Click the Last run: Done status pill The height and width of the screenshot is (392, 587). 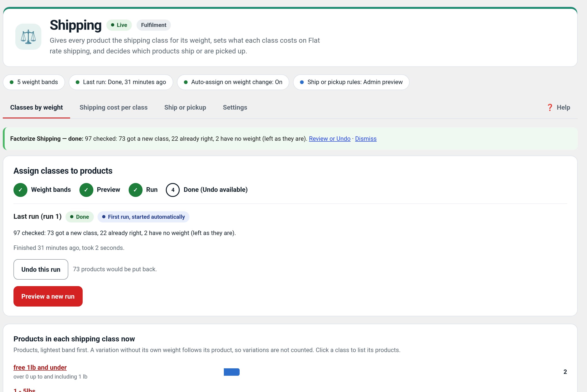pos(121,82)
